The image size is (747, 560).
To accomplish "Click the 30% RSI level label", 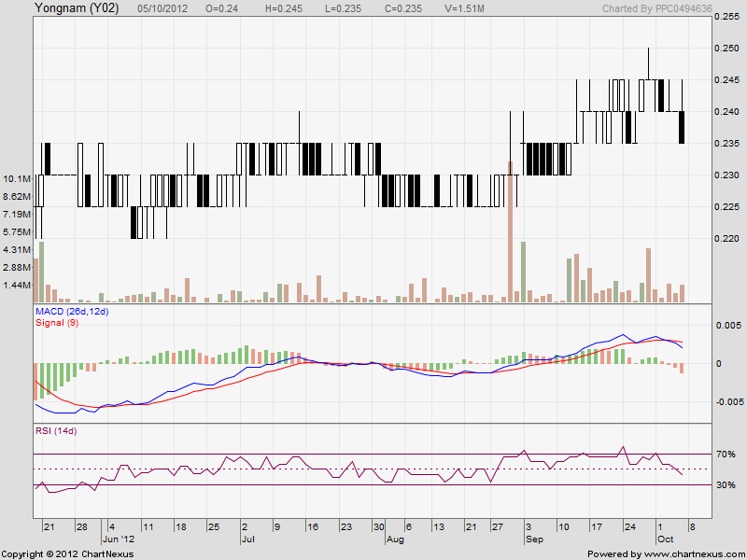I will (x=726, y=484).
